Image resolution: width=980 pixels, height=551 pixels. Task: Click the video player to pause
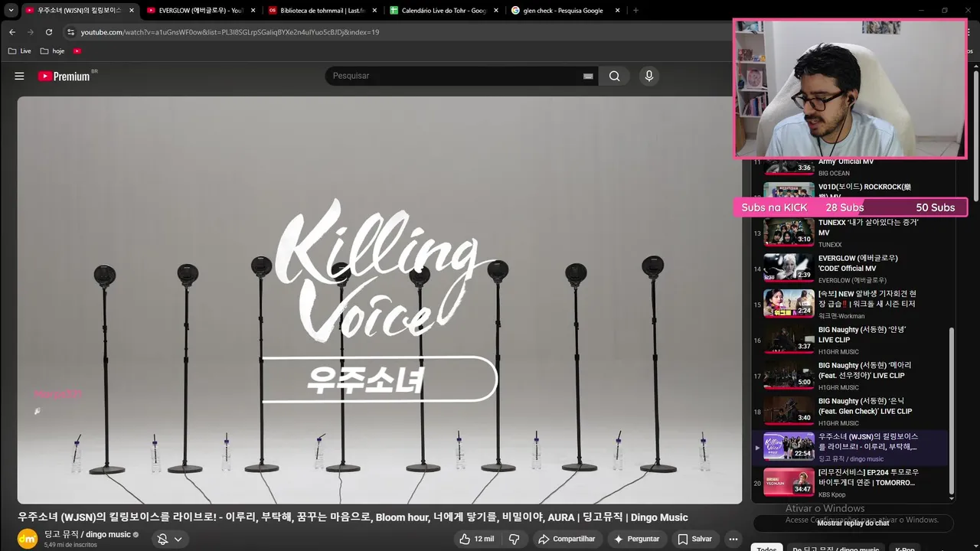coord(380,300)
